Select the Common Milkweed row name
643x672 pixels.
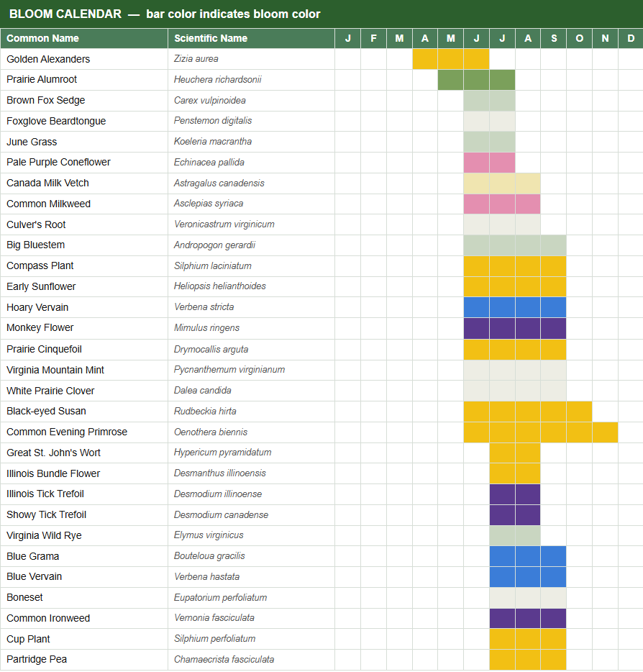click(x=49, y=204)
